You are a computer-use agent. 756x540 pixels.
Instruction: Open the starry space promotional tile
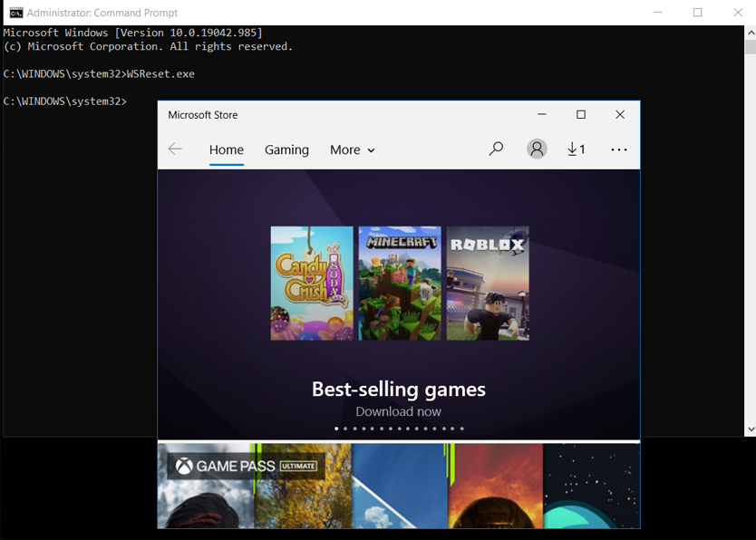(592, 486)
